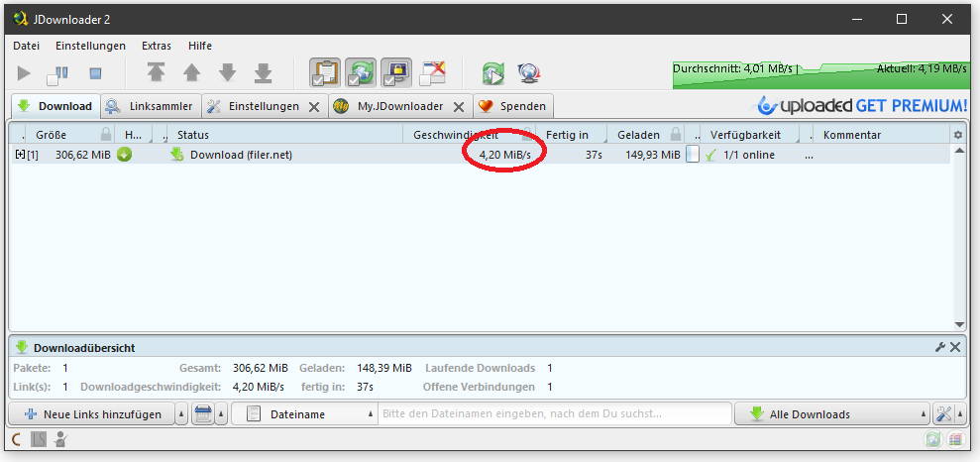This screenshot has width=980, height=462.
Task: Click the 4,20 MiB/s speed cell
Action: (504, 155)
